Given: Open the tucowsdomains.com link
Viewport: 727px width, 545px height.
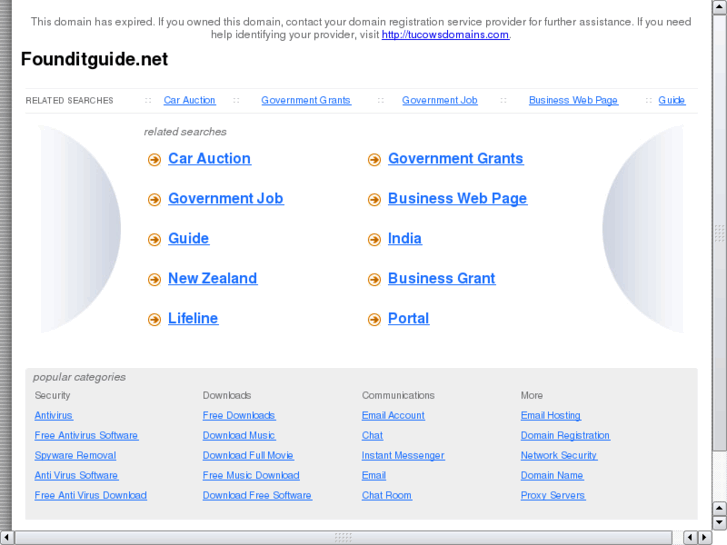Looking at the screenshot, I should [445, 35].
